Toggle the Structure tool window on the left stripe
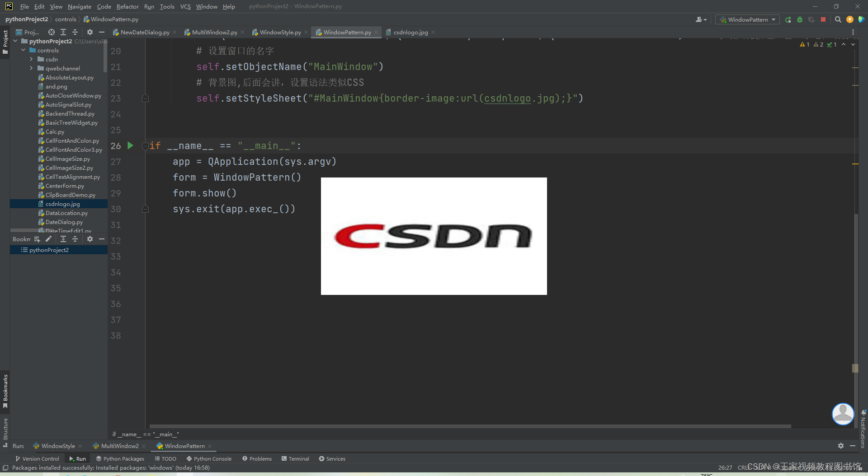Image resolution: width=868 pixels, height=476 pixels. (x=5, y=433)
